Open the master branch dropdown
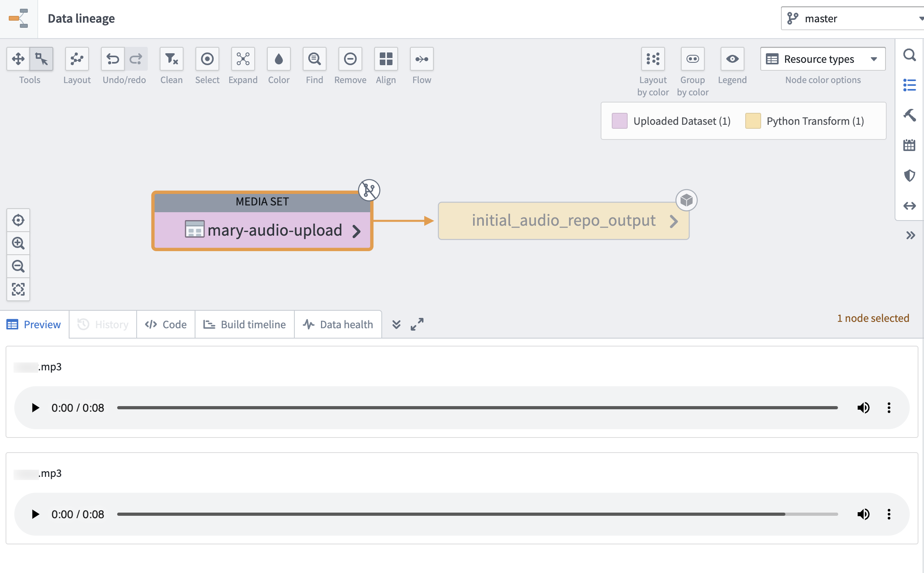 point(852,18)
